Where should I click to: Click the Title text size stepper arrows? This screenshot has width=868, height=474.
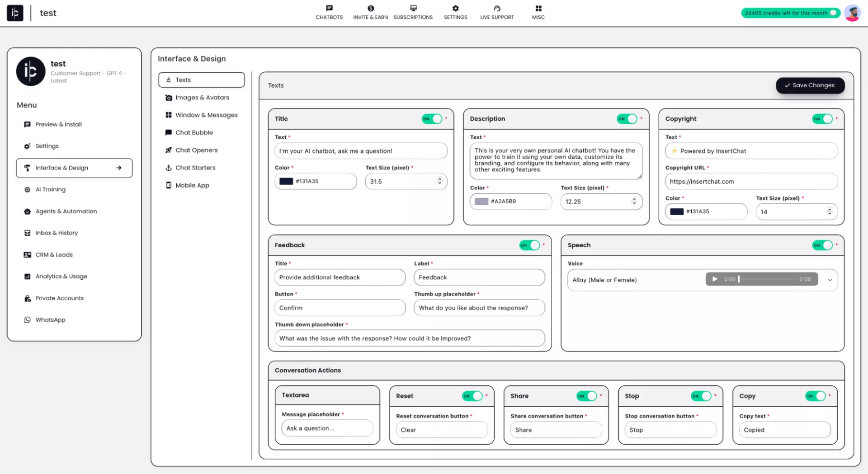(439, 181)
